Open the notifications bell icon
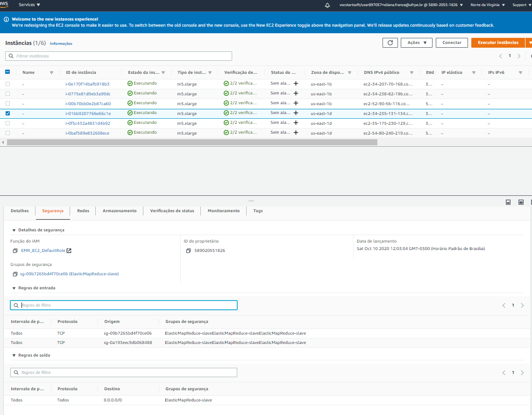Viewport: 532px width, 415px height. [328, 5]
